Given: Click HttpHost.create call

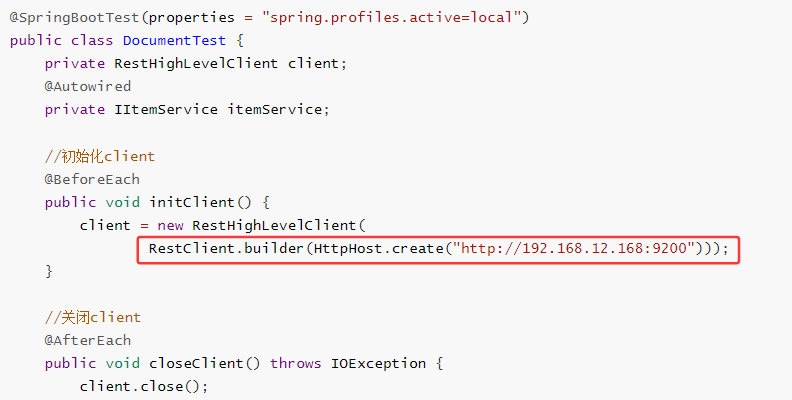Looking at the screenshot, I should click(x=378, y=248).
